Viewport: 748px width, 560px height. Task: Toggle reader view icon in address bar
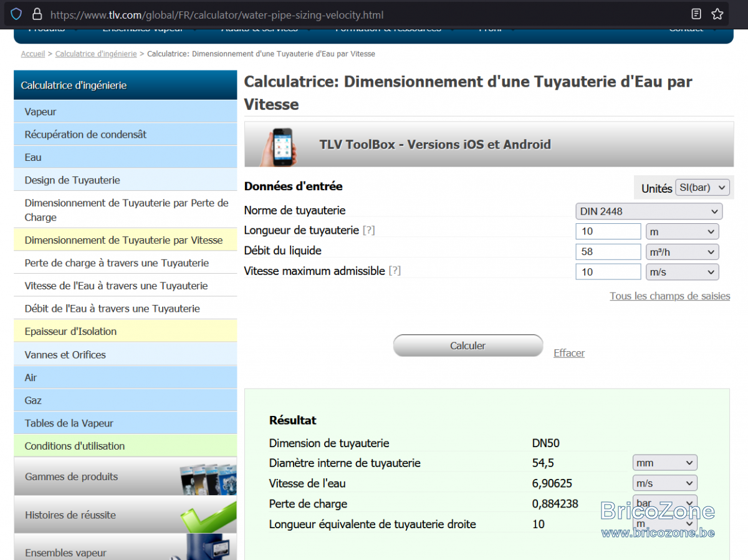tap(696, 14)
